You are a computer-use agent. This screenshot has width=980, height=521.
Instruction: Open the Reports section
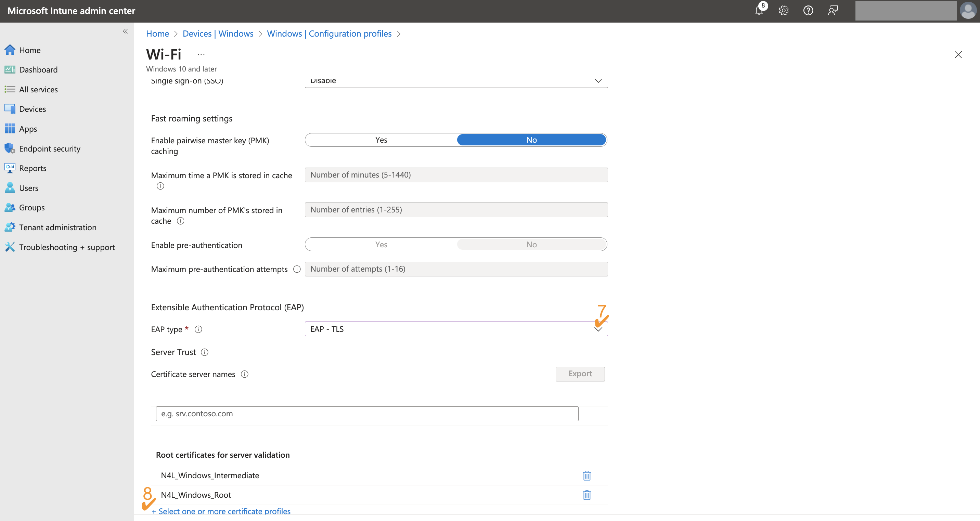33,168
